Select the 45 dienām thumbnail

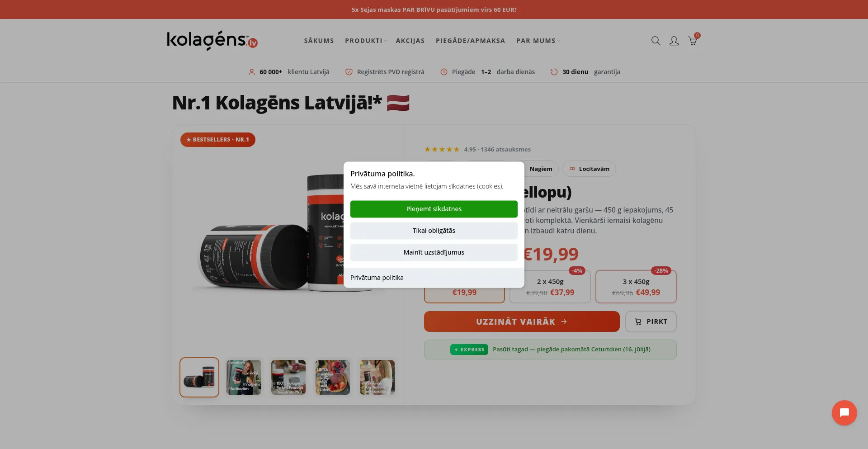pyautogui.click(x=377, y=378)
